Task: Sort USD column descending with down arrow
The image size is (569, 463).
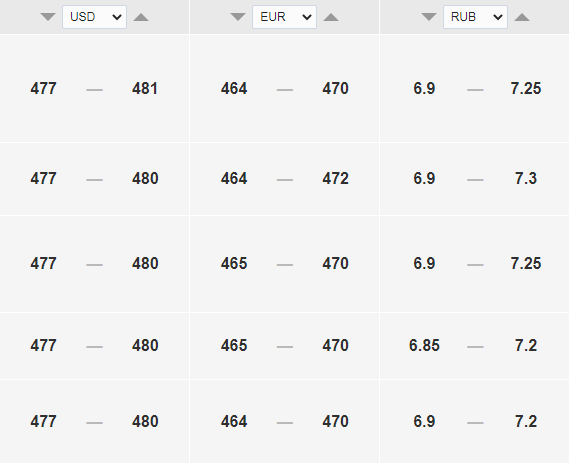Action: click(48, 17)
